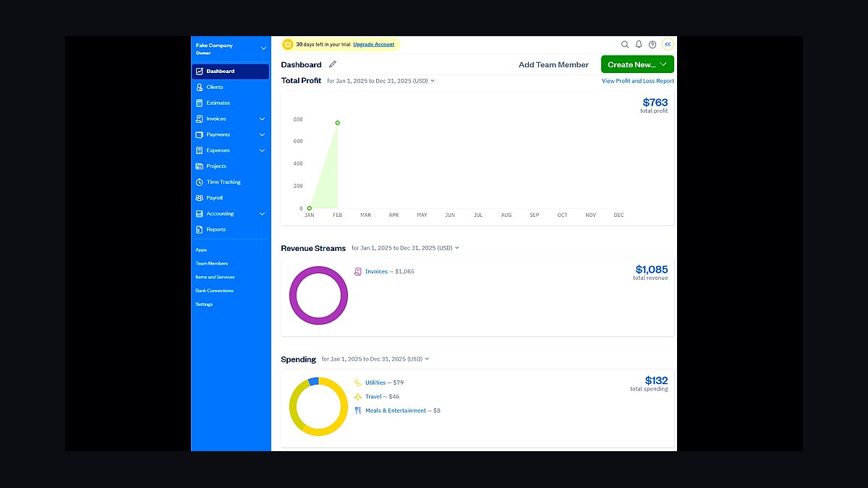Expand the Expenses submenu chevron
The image size is (868, 488).
click(x=262, y=150)
